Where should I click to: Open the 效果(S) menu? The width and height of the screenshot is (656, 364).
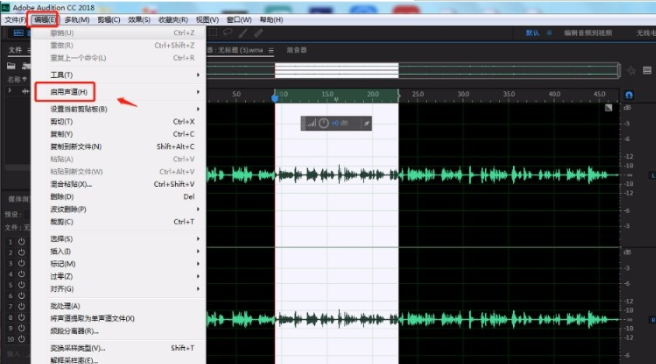[139, 20]
